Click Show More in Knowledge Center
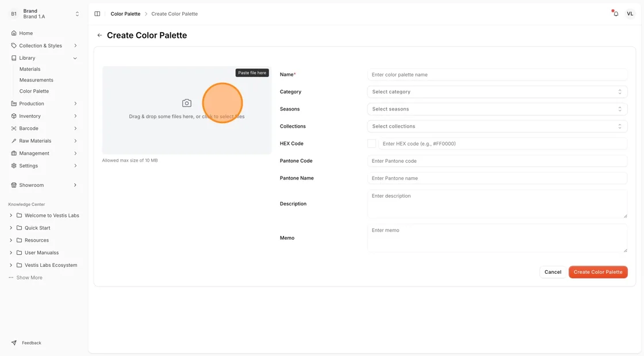This screenshot has width=644, height=356. [x=29, y=278]
